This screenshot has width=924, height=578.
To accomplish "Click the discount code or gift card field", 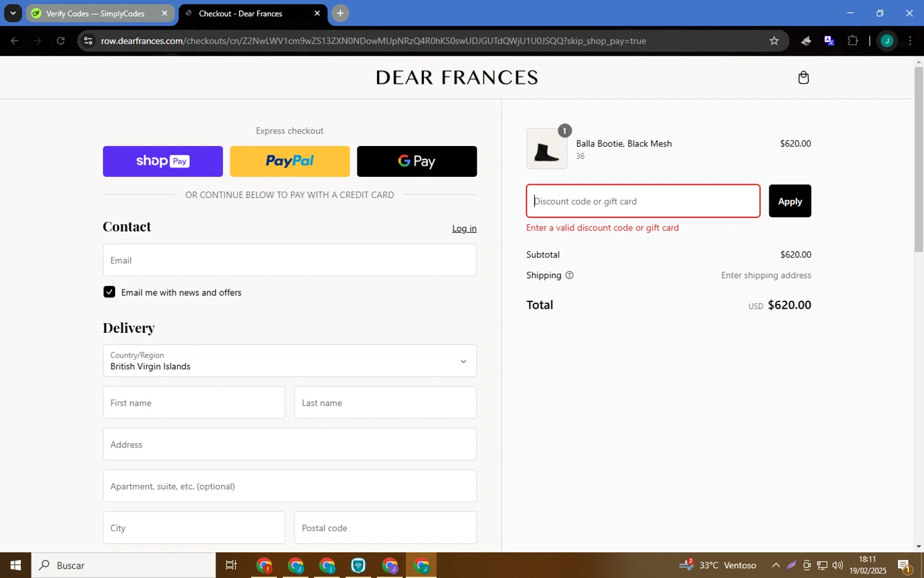I will [643, 201].
